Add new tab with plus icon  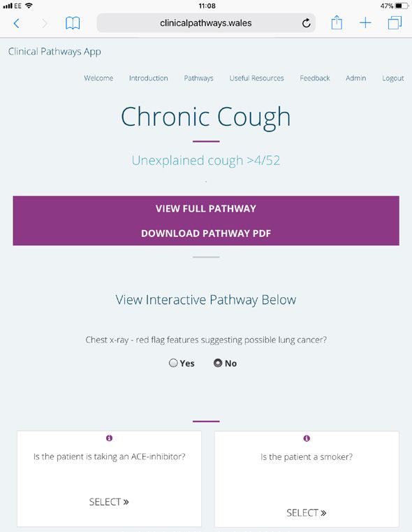point(365,23)
